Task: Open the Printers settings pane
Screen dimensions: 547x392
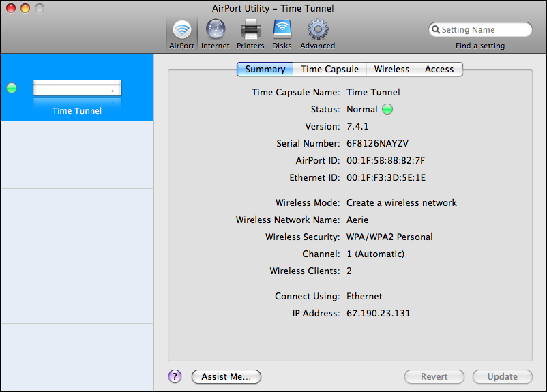Action: tap(250, 35)
